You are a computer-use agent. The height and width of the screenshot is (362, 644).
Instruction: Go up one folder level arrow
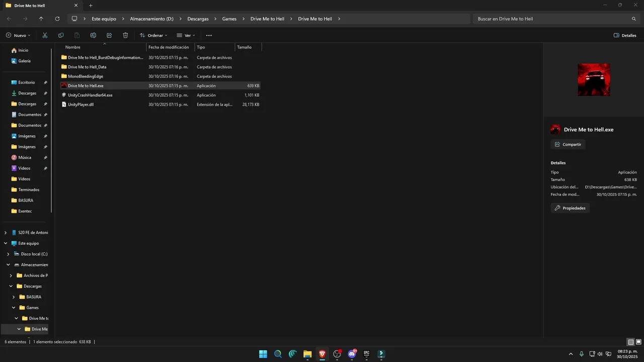point(41,19)
